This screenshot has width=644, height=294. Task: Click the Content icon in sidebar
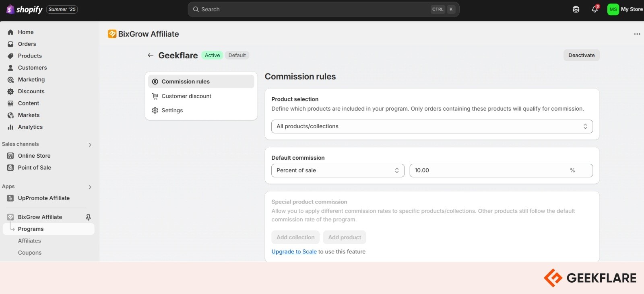[x=10, y=103]
